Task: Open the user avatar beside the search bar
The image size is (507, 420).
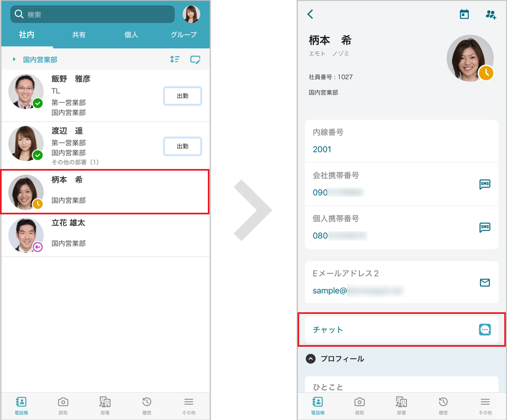Action: coord(191,14)
